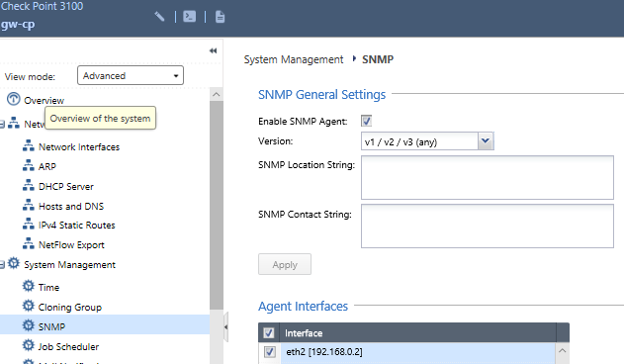Select System Management tree node
This screenshot has width=624, height=364.
[x=69, y=265]
